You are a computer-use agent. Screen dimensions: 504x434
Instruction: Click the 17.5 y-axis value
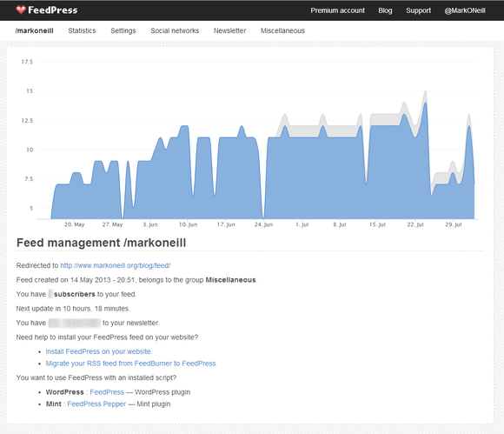27,62
